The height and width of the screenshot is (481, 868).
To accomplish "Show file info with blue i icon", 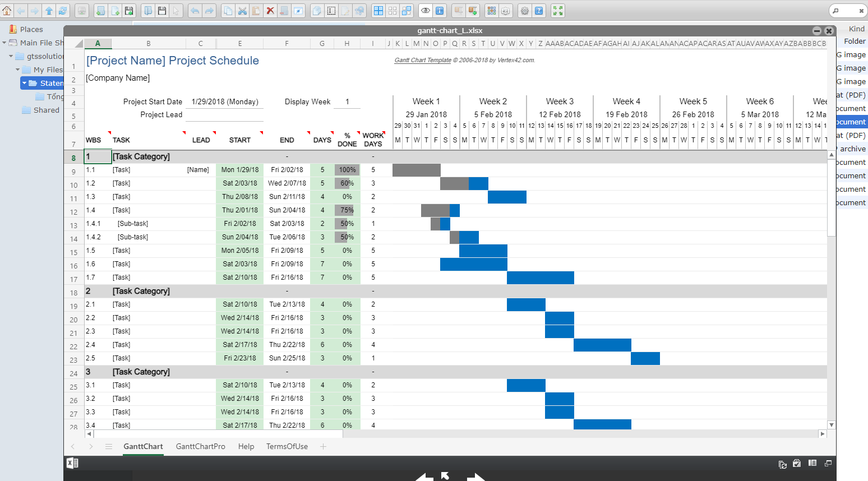I will point(440,11).
